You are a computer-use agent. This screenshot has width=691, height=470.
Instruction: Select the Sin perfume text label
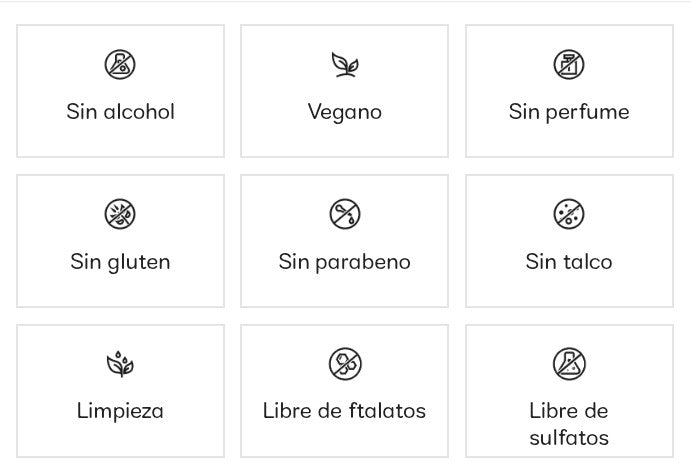click(569, 112)
